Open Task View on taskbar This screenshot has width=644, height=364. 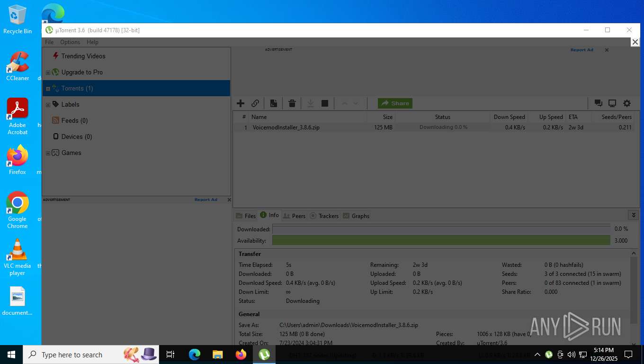click(170, 355)
